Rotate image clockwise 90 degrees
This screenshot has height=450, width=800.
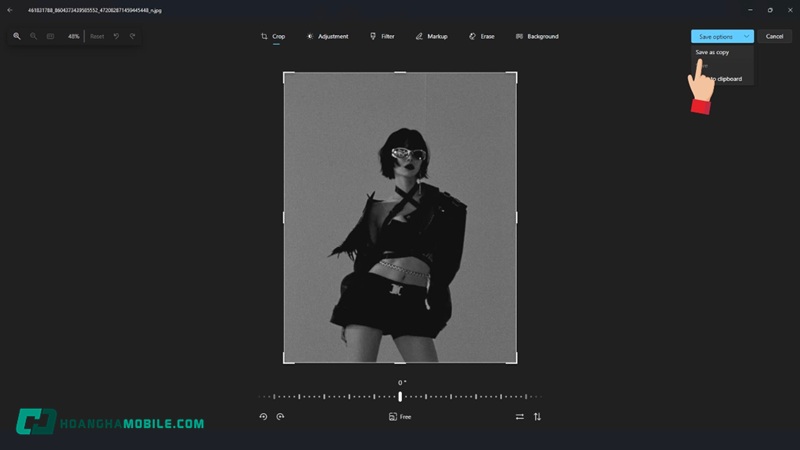281,416
